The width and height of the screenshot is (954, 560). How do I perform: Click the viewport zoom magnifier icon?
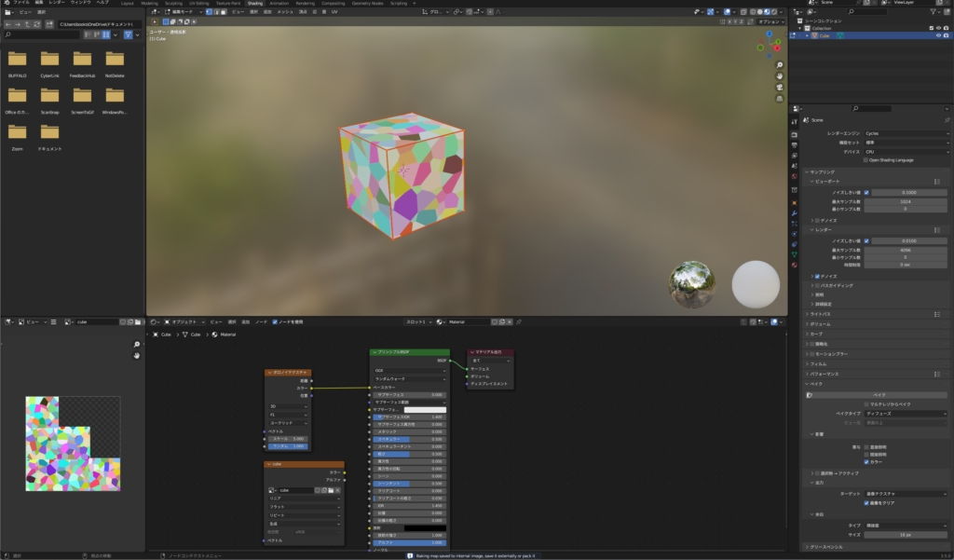point(780,65)
